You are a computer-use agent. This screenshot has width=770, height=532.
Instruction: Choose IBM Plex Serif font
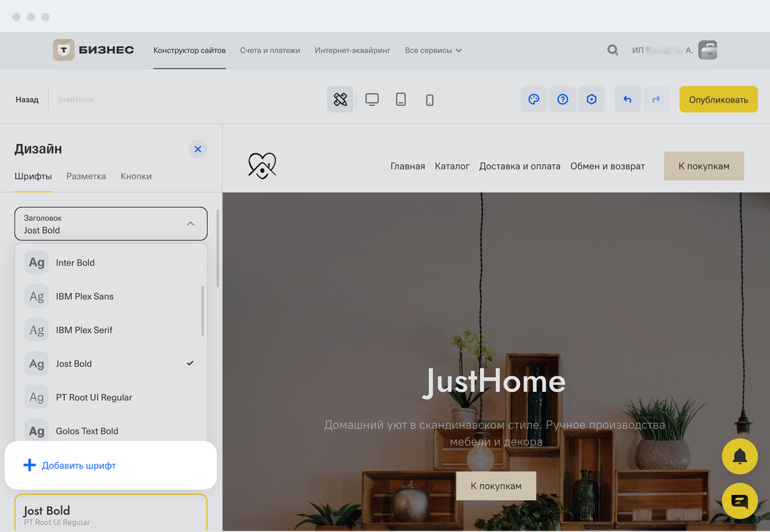click(84, 330)
